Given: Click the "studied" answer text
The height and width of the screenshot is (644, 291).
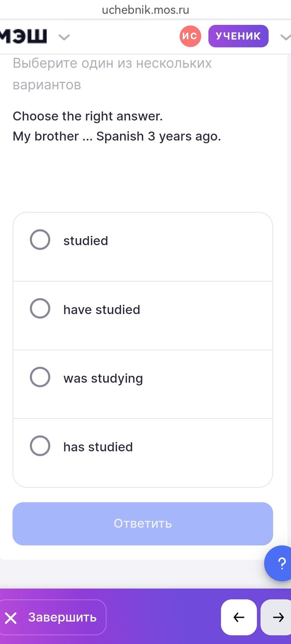Looking at the screenshot, I should point(86,241).
